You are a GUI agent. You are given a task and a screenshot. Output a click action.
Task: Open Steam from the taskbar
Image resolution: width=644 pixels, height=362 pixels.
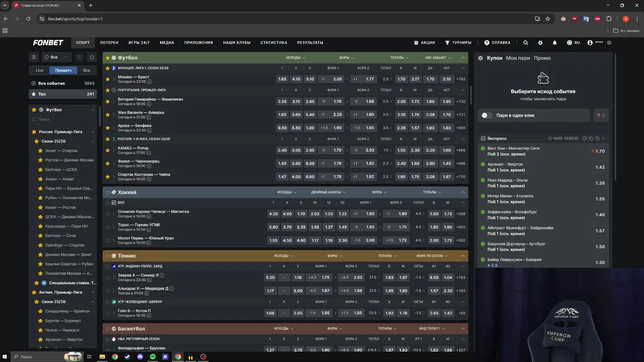coord(127,356)
